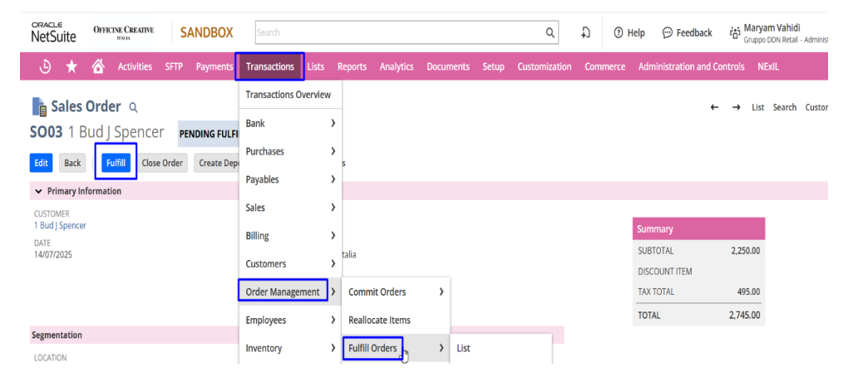868x382 pixels.
Task: Open the Payments menu
Action: (x=215, y=67)
